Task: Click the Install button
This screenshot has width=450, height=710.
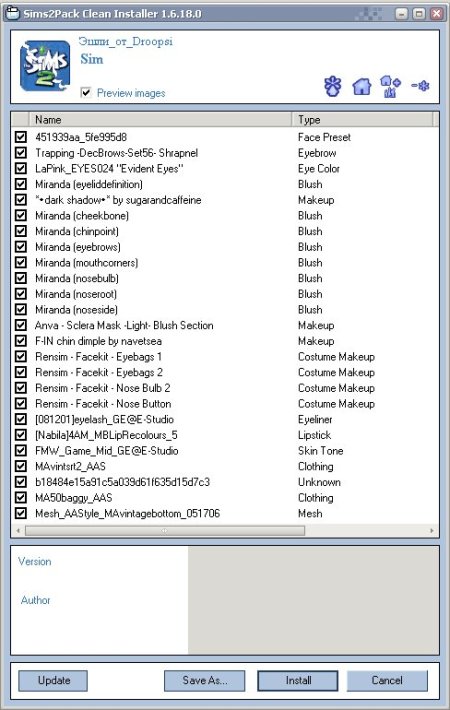Action: coord(298,681)
